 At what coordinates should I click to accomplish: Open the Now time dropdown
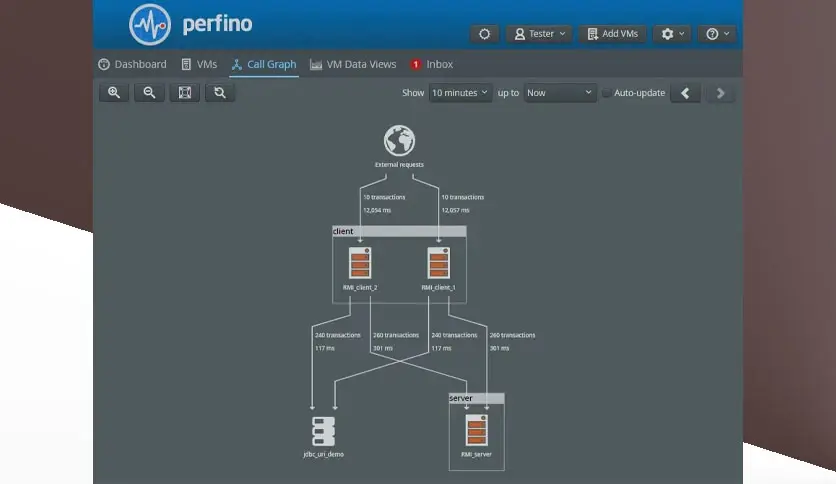click(x=560, y=93)
